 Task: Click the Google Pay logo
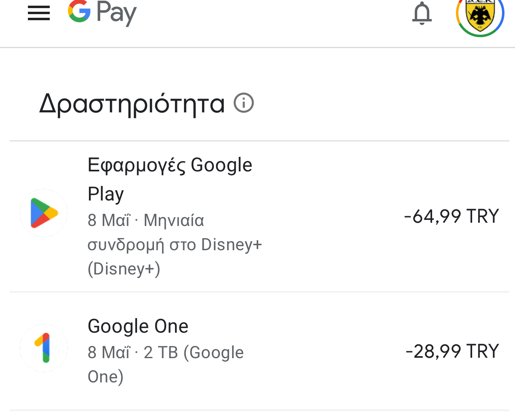point(102,12)
